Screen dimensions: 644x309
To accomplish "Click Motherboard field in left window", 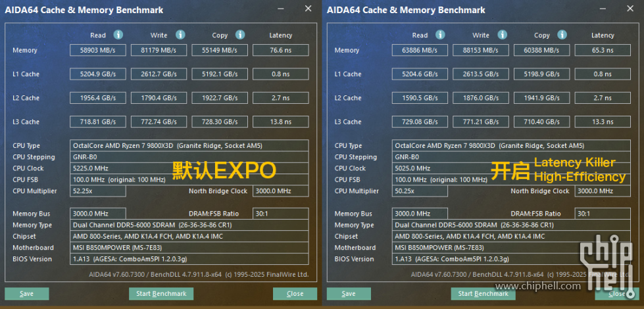I will click(x=189, y=248).
